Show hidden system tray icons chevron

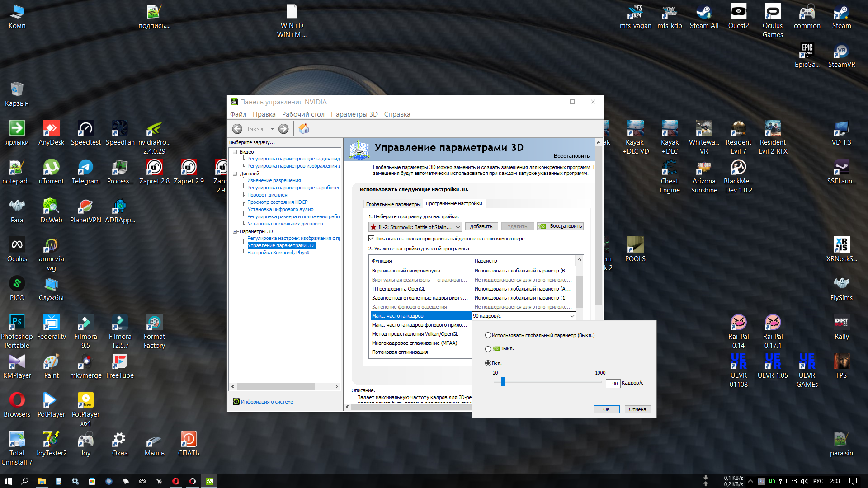[x=750, y=481]
